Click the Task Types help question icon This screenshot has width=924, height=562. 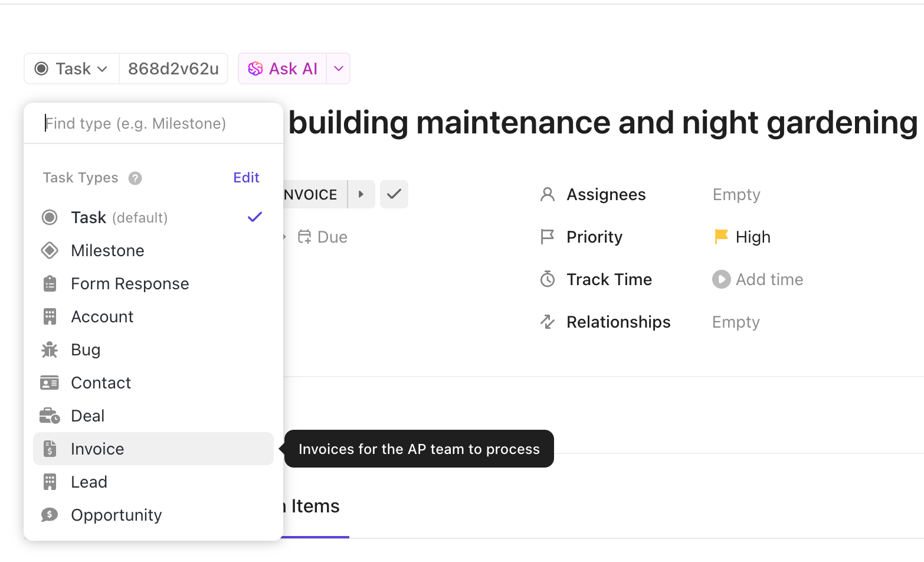tap(135, 178)
